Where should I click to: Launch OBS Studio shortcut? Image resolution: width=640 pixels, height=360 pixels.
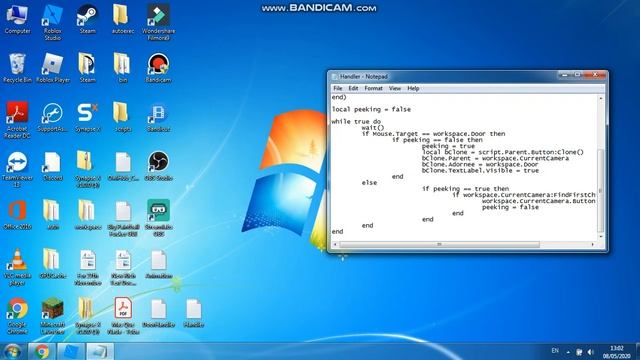158,166
